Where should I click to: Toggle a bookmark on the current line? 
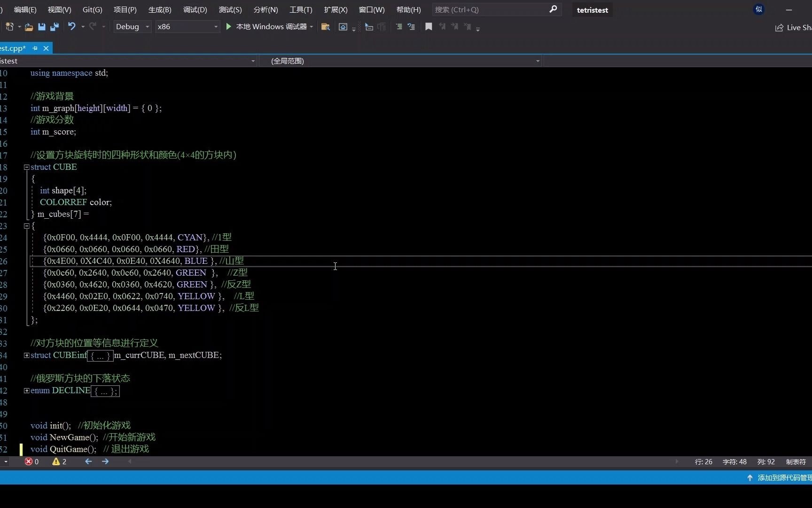click(x=429, y=27)
